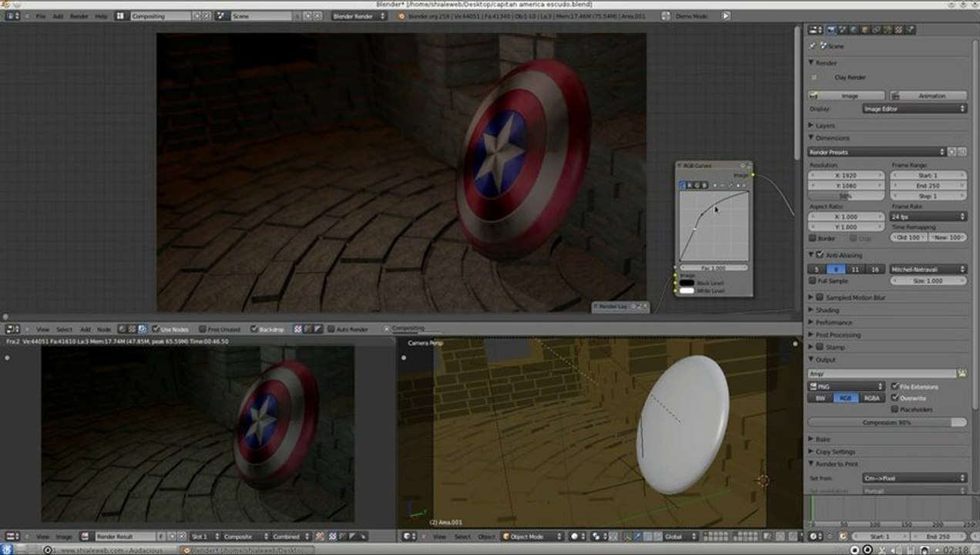Open the Node menu in node editor

(103, 329)
